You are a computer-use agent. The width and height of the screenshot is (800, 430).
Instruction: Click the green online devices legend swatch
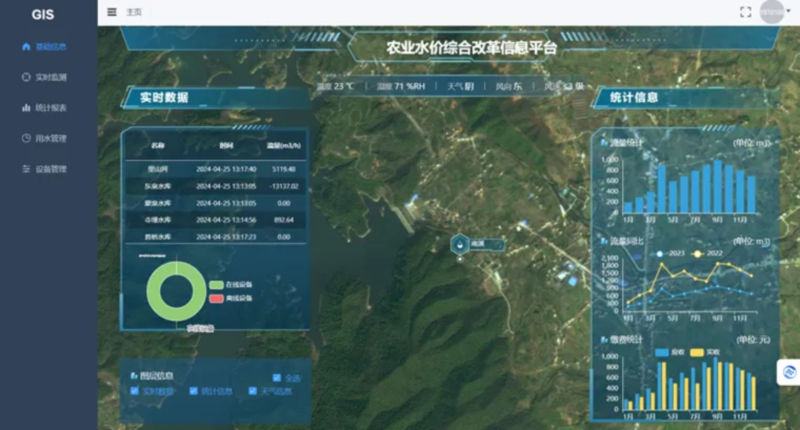coord(216,285)
